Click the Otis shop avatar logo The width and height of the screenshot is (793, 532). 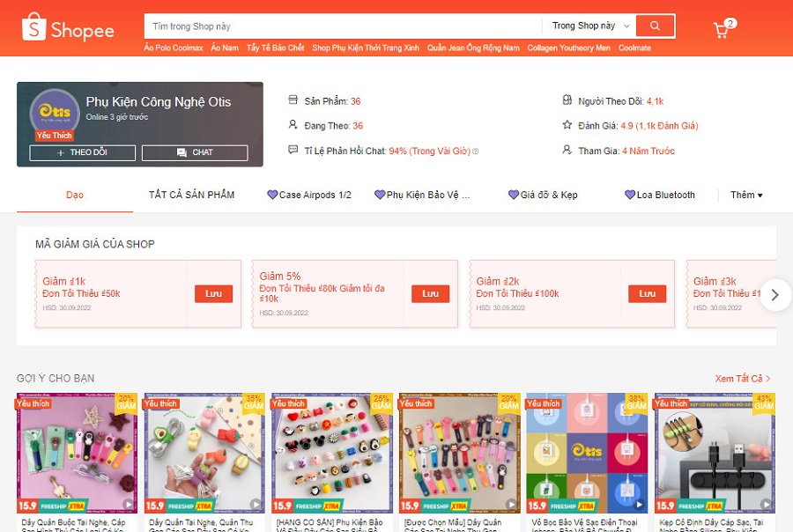[55, 112]
